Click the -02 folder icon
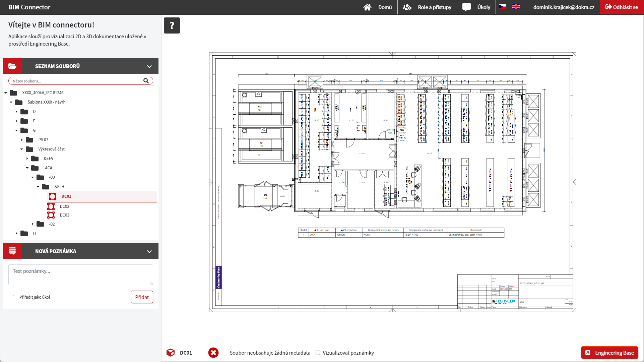The image size is (644, 362). pyautogui.click(x=40, y=224)
